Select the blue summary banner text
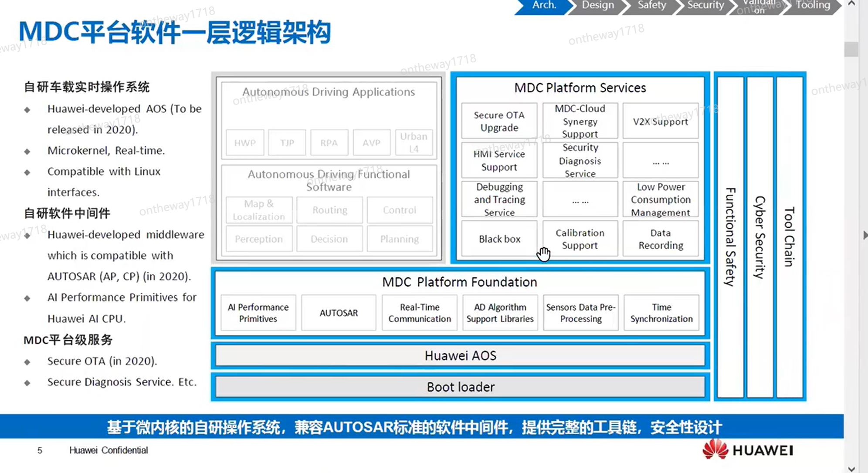The height and width of the screenshot is (473, 868). [414, 427]
